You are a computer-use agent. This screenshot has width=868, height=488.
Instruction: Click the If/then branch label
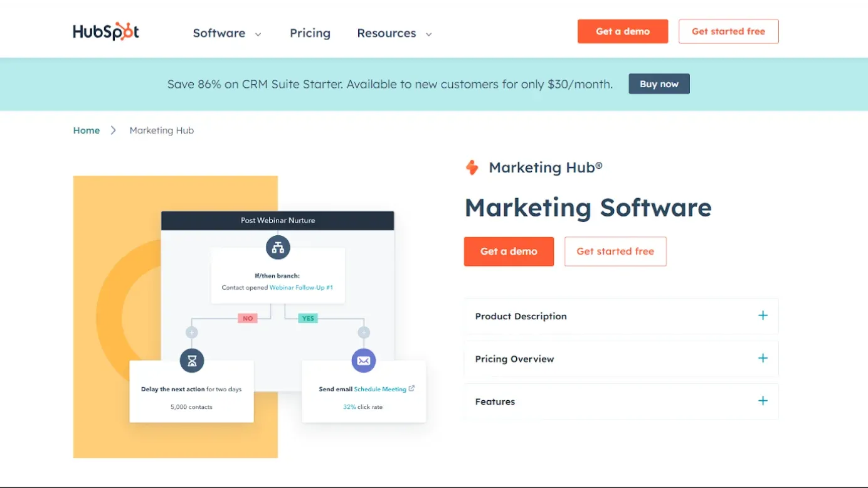click(x=277, y=275)
